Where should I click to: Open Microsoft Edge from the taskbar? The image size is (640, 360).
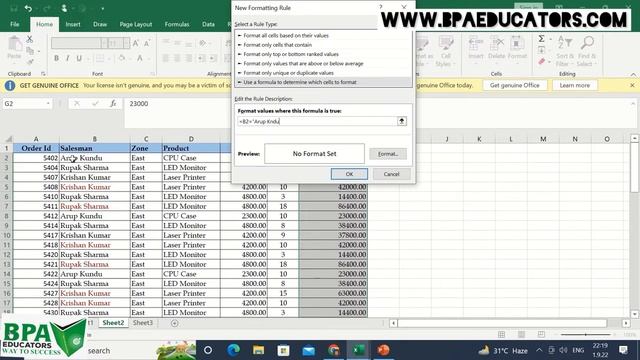click(x=233, y=350)
